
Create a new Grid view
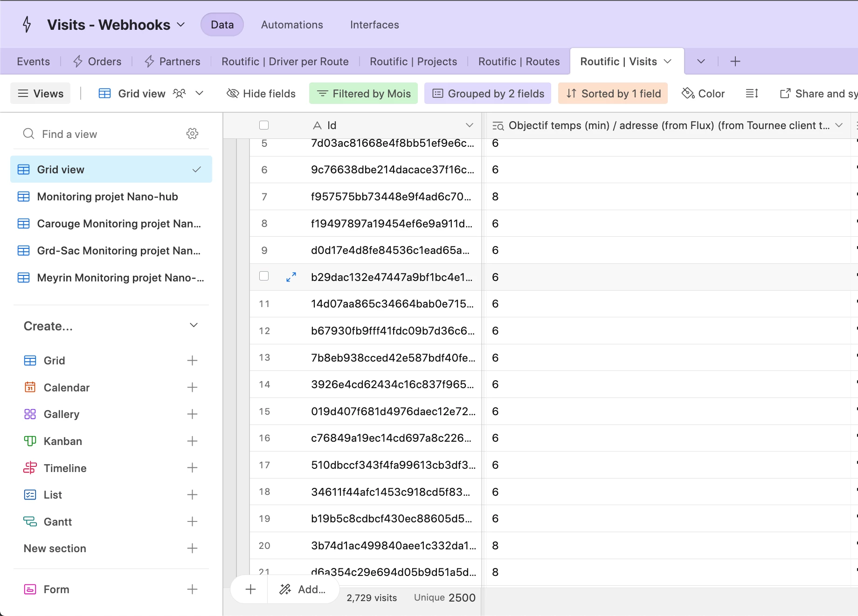pos(193,360)
